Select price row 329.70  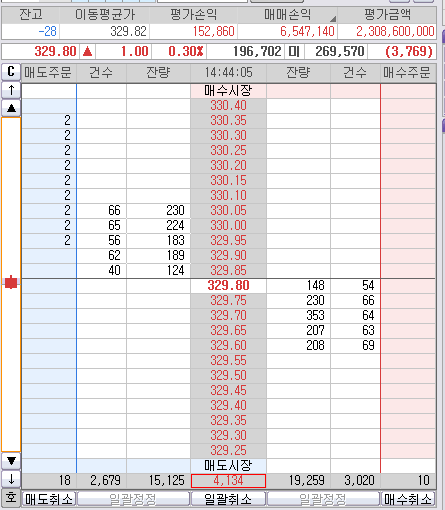tap(228, 316)
